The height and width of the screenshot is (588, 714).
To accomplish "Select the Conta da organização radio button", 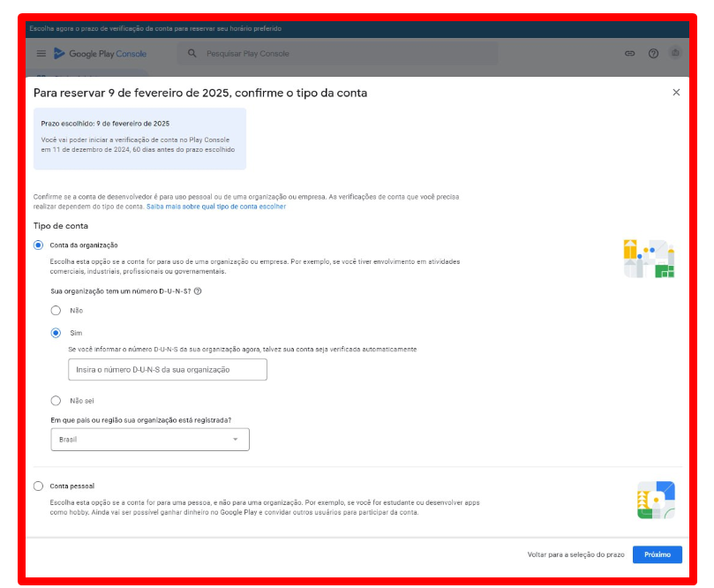I will click(x=38, y=245).
